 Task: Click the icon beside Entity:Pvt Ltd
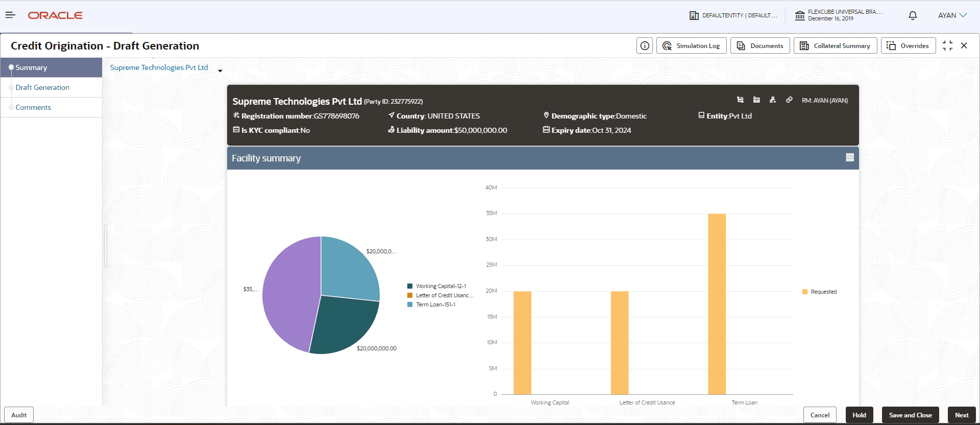click(x=701, y=115)
